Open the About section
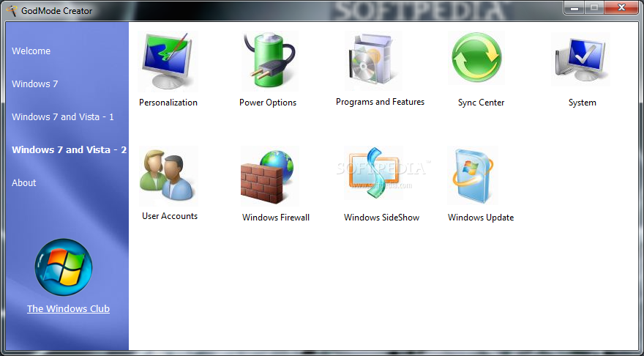 coord(24,182)
